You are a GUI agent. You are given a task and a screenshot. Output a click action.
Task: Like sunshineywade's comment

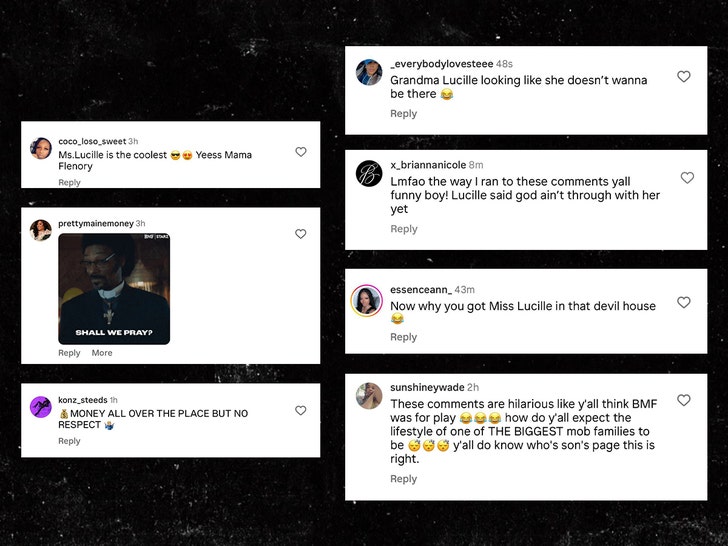[x=684, y=400]
